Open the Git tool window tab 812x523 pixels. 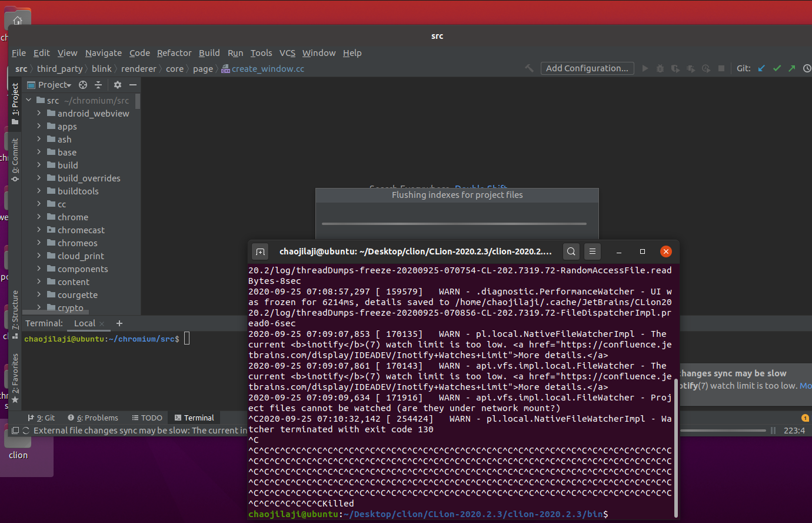(41, 418)
